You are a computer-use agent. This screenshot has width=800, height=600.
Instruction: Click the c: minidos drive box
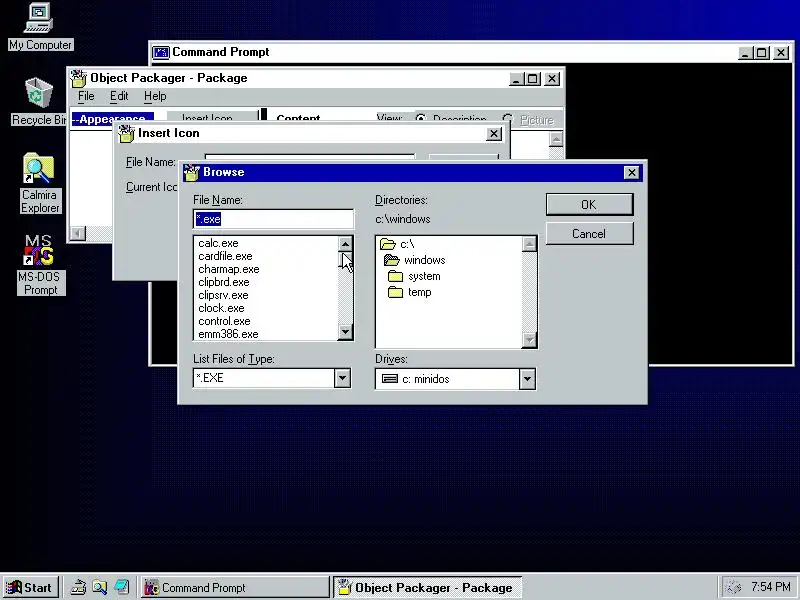pos(447,379)
